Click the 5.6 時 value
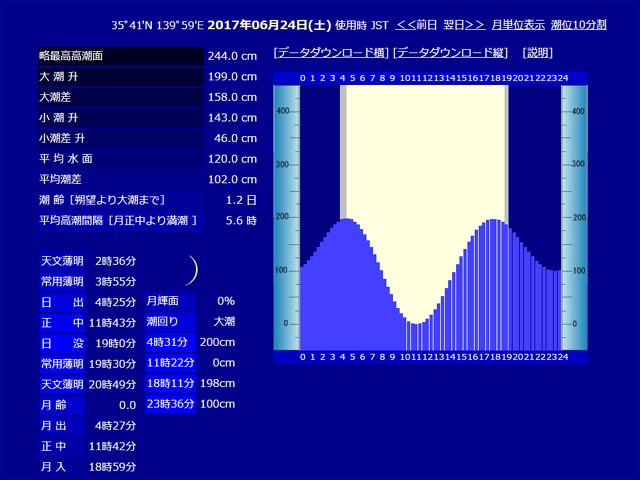640x480 pixels. [x=241, y=221]
